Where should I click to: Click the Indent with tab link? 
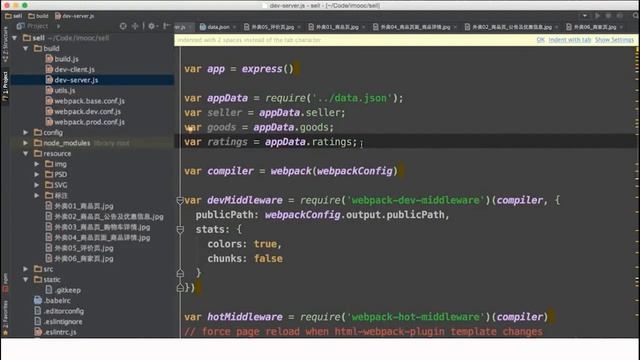pos(570,40)
